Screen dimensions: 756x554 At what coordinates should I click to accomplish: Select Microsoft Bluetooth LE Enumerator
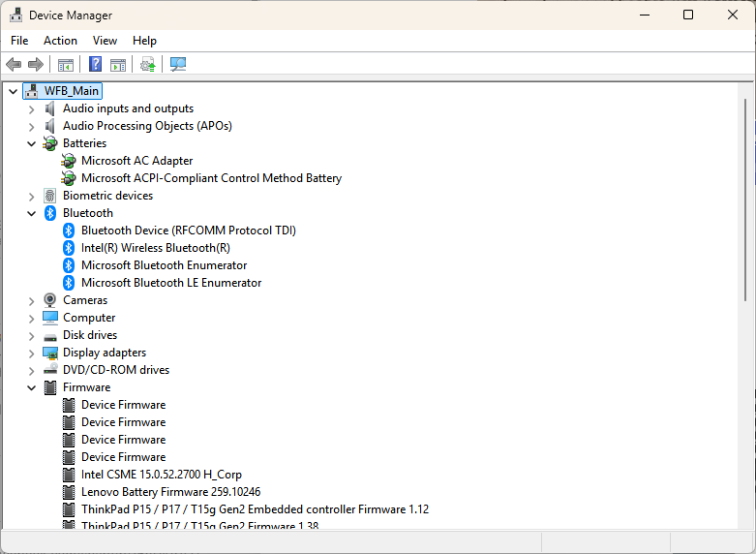coord(171,283)
